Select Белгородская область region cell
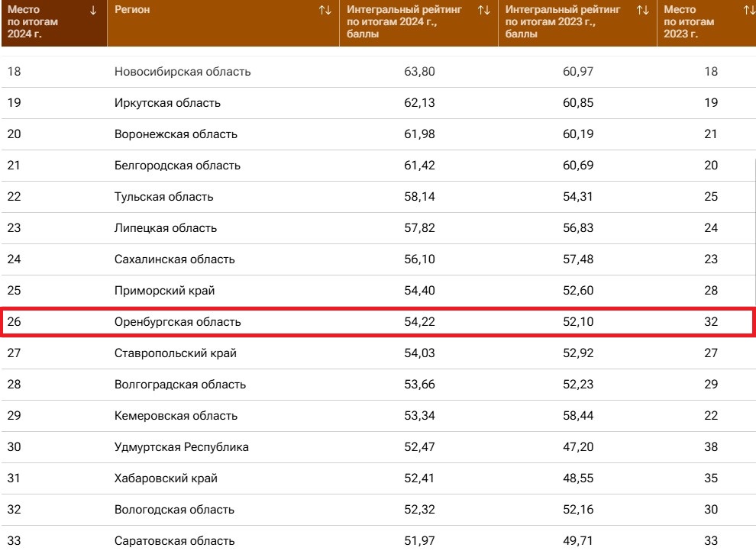The width and height of the screenshot is (756, 554). 177,166
